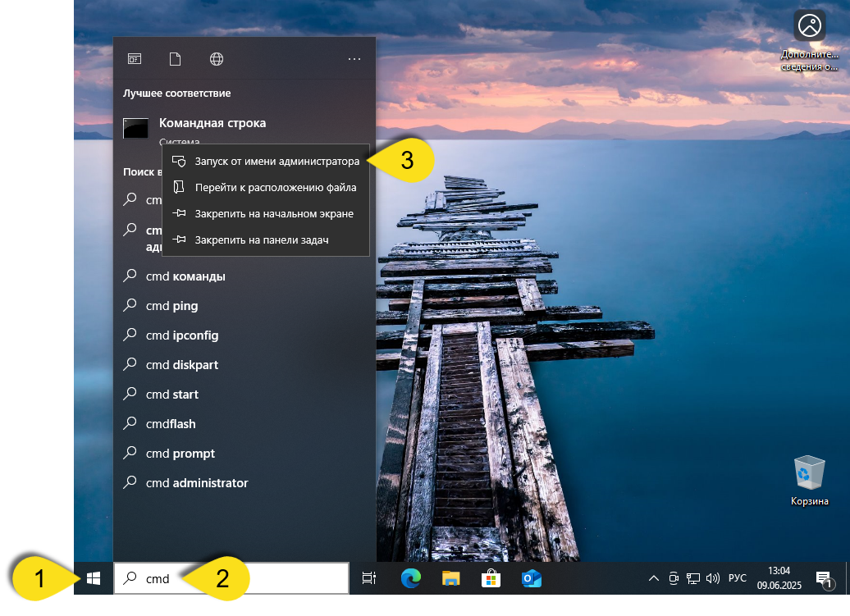Expand hidden icons with the tray chevron
The height and width of the screenshot is (616, 850).
point(653,578)
